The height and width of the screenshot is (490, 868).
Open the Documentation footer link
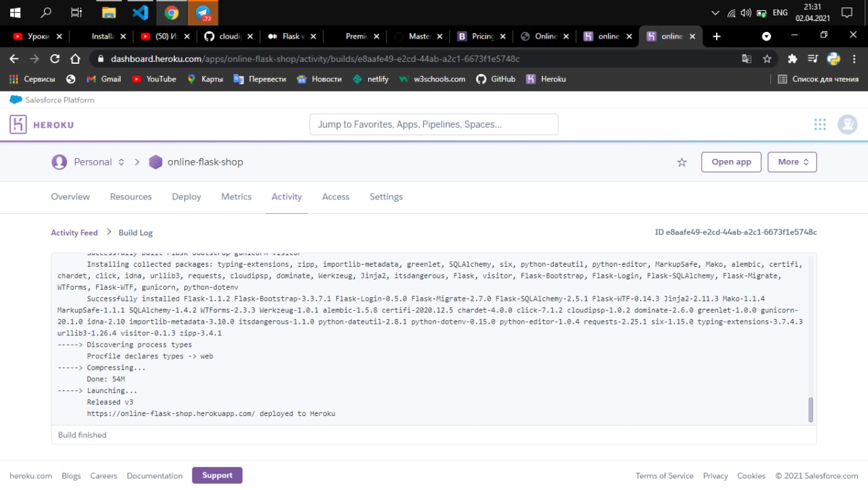pos(155,476)
